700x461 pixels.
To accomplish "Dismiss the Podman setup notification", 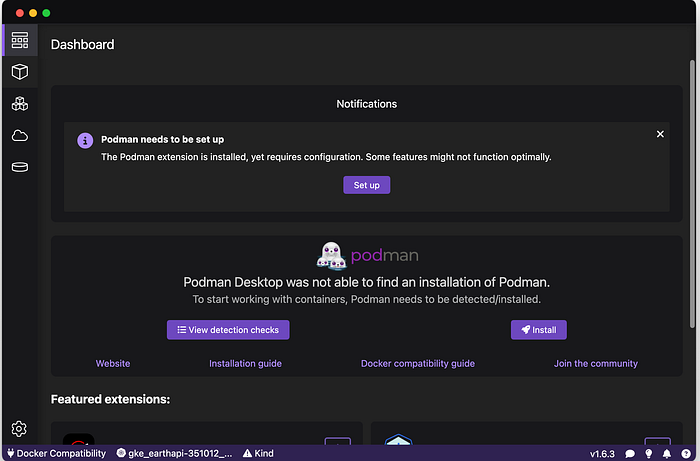I will click(x=660, y=134).
